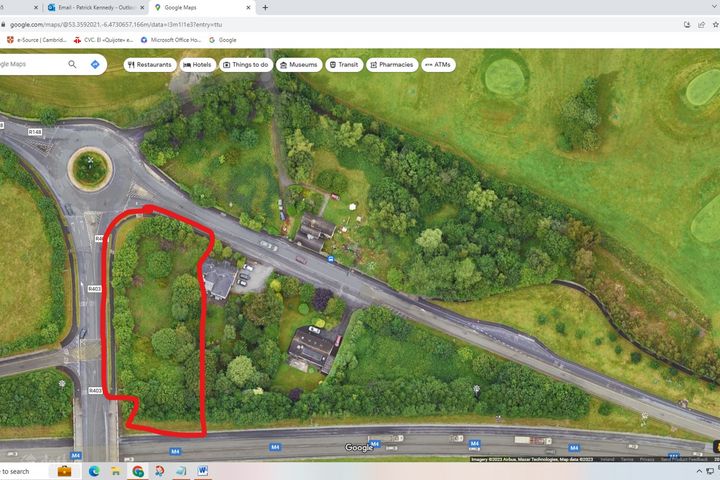This screenshot has width=720, height=480.
Task: Launch Microsoft Edge from the taskbar
Action: pos(94,471)
